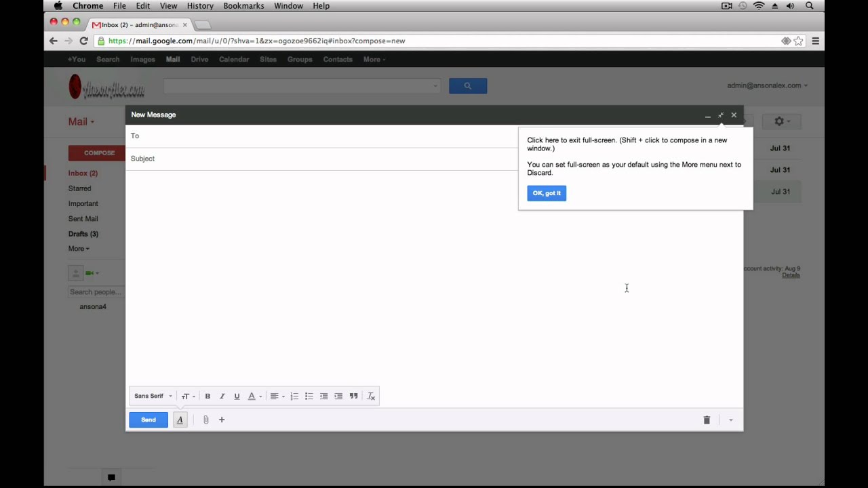Open Time Machine menu bar icon

click(x=743, y=6)
